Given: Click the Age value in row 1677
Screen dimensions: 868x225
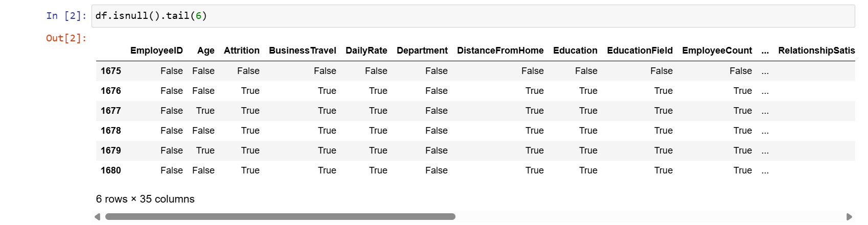Looking at the screenshot, I should [x=205, y=111].
